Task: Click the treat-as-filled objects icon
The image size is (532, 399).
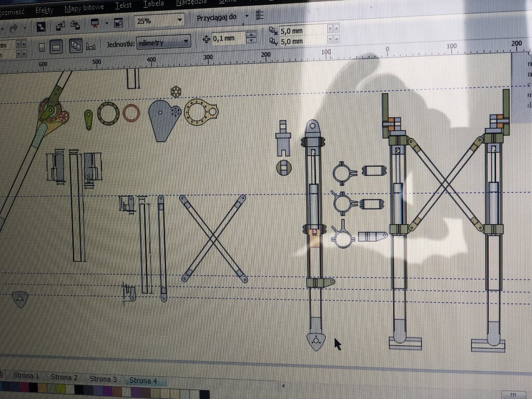Action: pyautogui.click(x=91, y=47)
